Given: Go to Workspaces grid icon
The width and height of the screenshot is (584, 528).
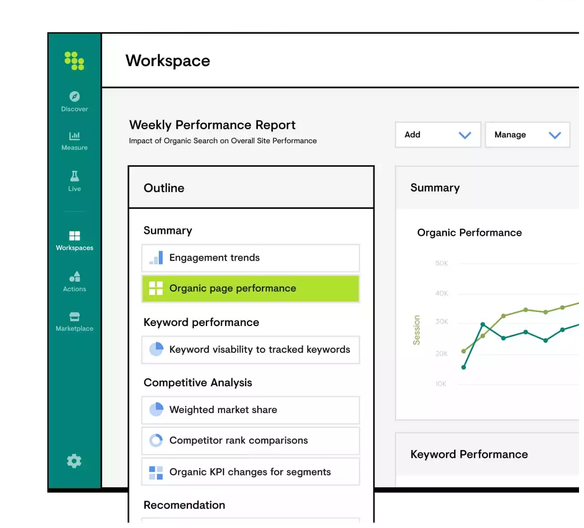Looking at the screenshot, I should [x=74, y=236].
